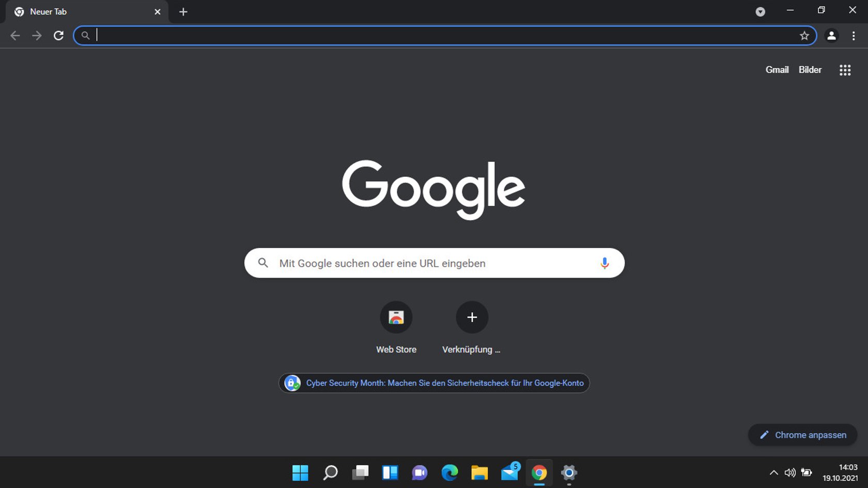Select the Neuer Tab tab
The image size is (868, 488).
[x=87, y=12]
